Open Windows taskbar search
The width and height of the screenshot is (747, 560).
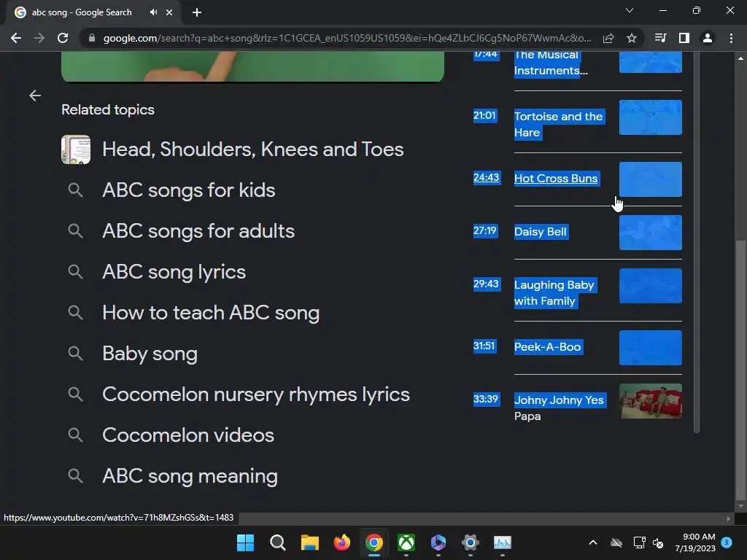[x=278, y=542]
